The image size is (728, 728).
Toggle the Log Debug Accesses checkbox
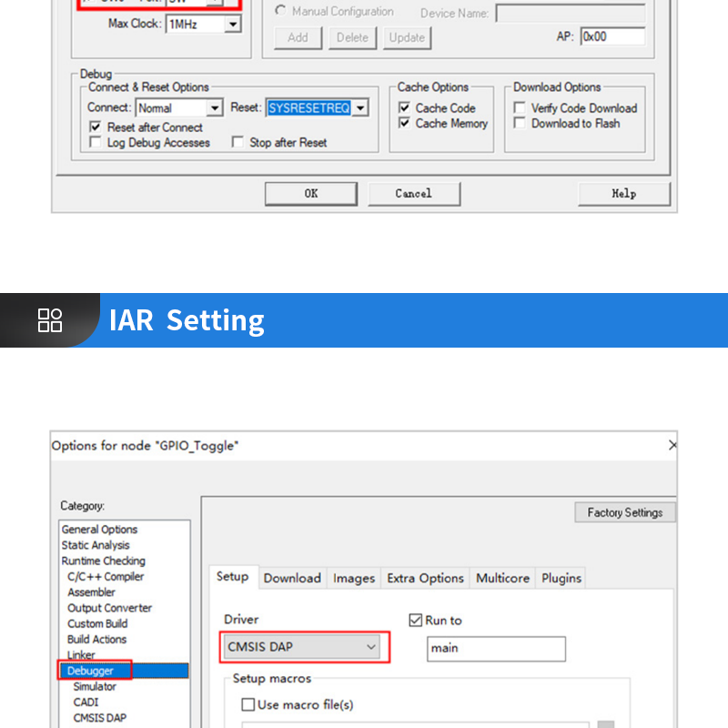(96, 143)
